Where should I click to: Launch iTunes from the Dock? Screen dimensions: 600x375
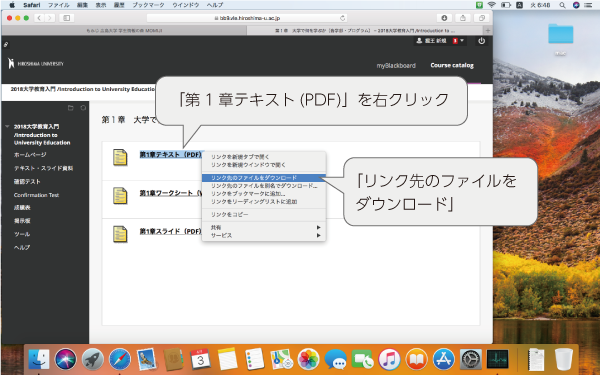click(x=390, y=359)
